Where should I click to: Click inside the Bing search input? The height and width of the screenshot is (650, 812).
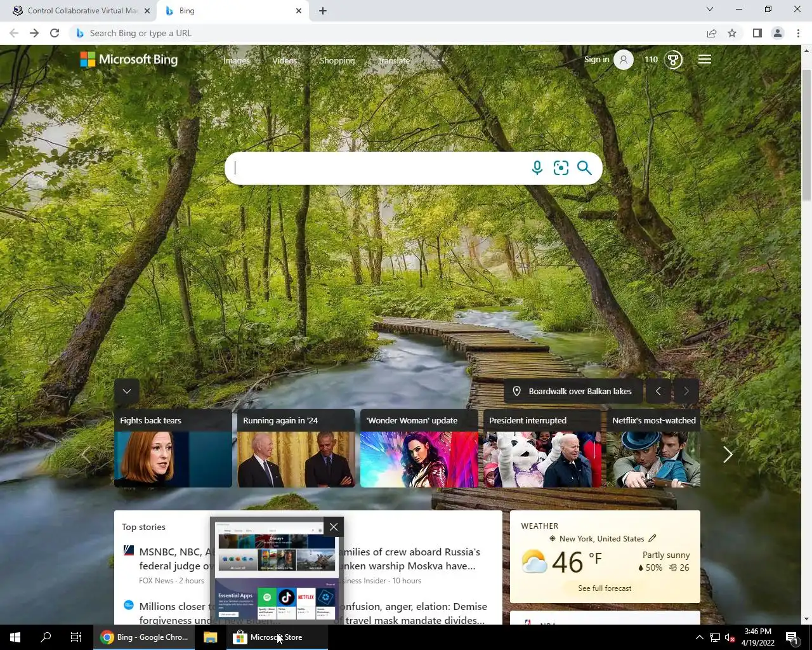coord(379,168)
